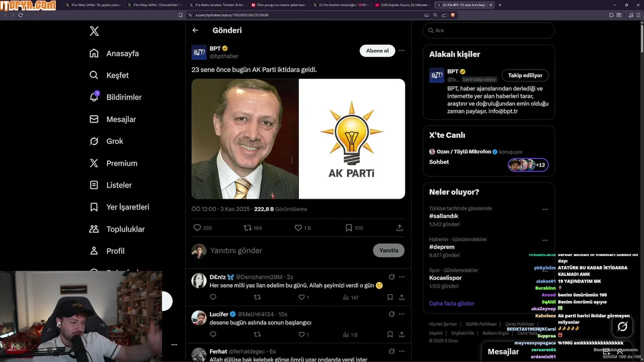Repost the BPT post showing 164
Image resolution: width=644 pixels, height=362 pixels.
247,228
